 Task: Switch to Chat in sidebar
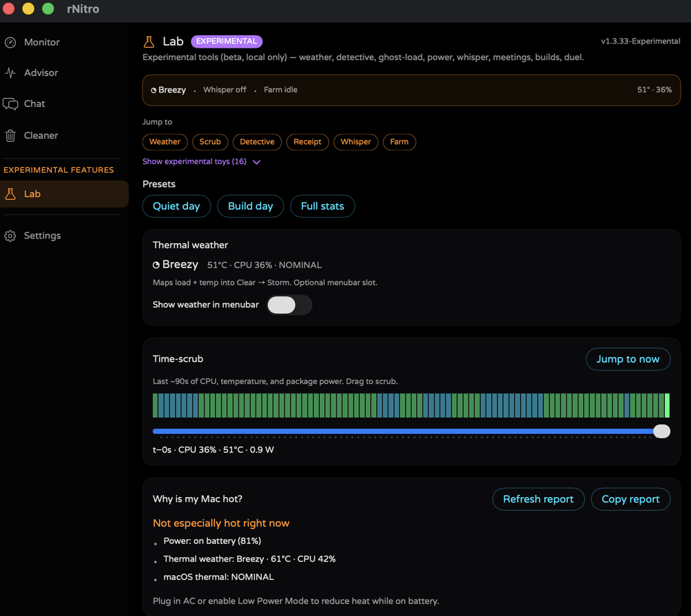tap(64, 104)
